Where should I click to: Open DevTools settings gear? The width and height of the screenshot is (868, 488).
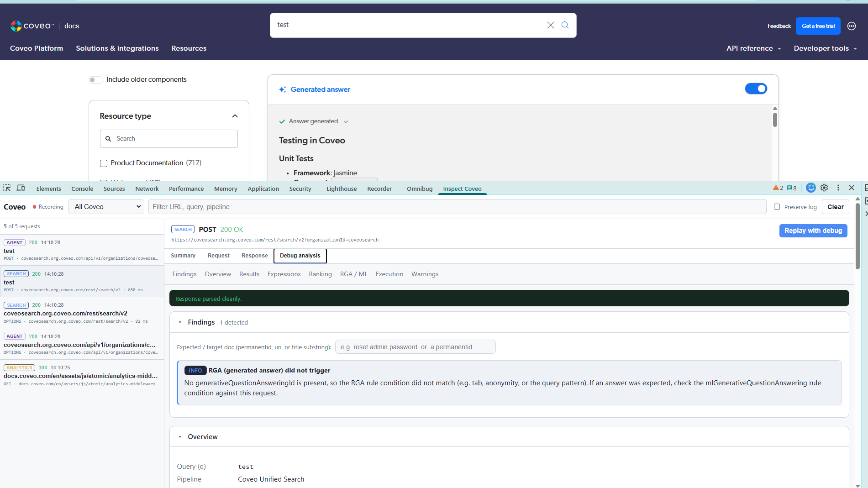tap(824, 188)
